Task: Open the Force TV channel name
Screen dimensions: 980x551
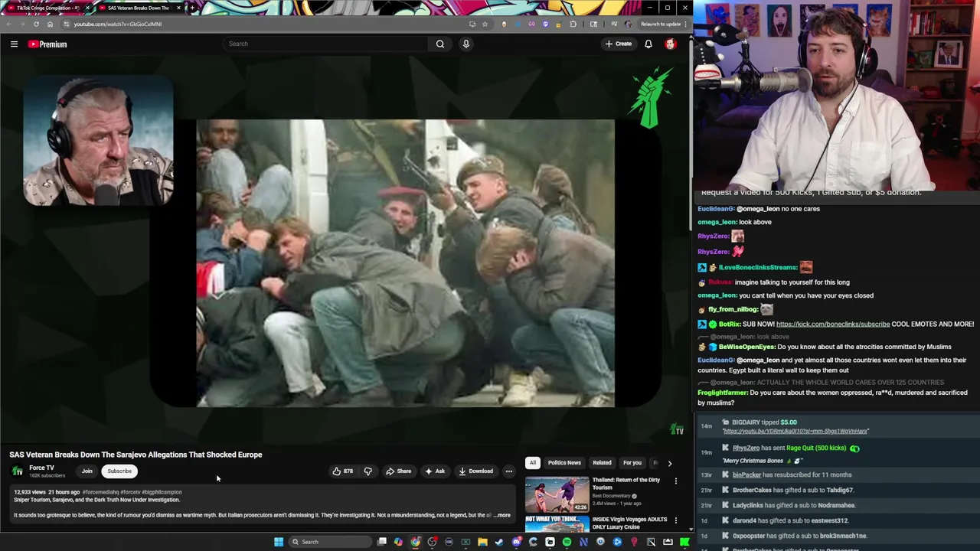Action: click(41, 468)
